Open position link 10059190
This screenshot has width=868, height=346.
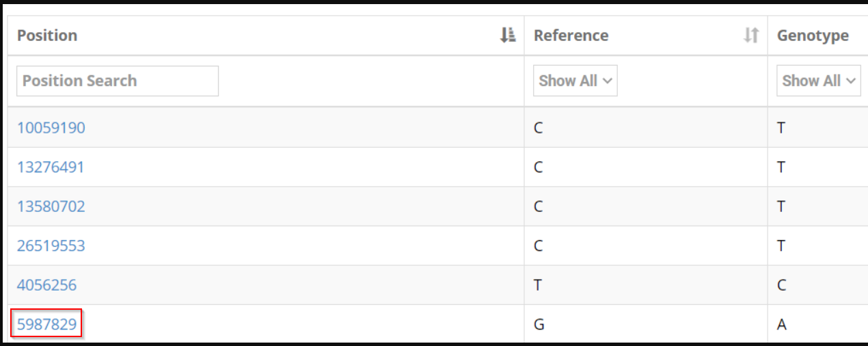pyautogui.click(x=51, y=128)
